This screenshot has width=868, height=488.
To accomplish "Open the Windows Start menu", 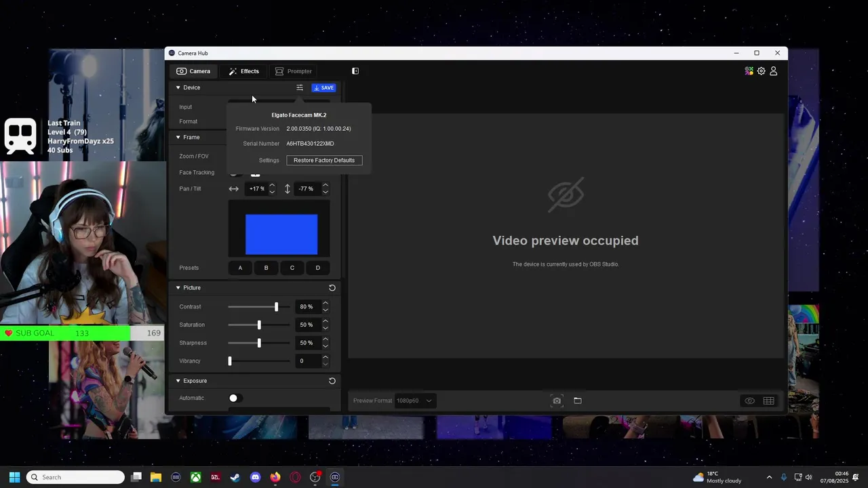I will point(14,477).
